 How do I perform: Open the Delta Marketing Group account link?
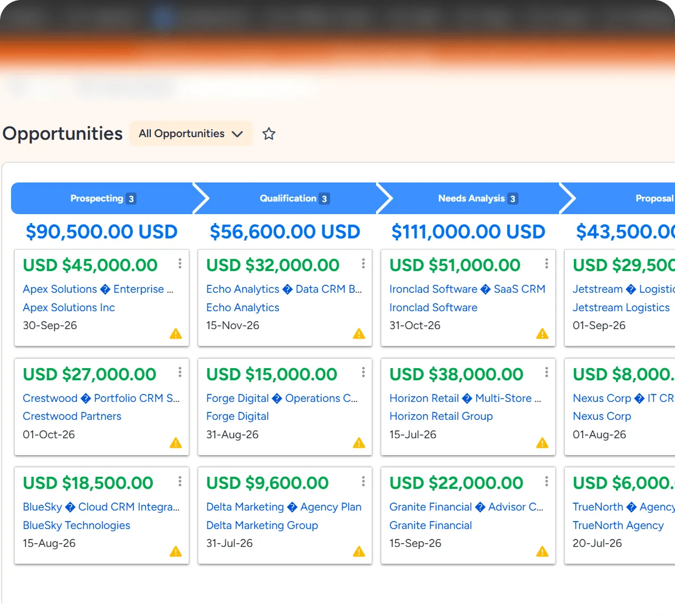point(262,525)
